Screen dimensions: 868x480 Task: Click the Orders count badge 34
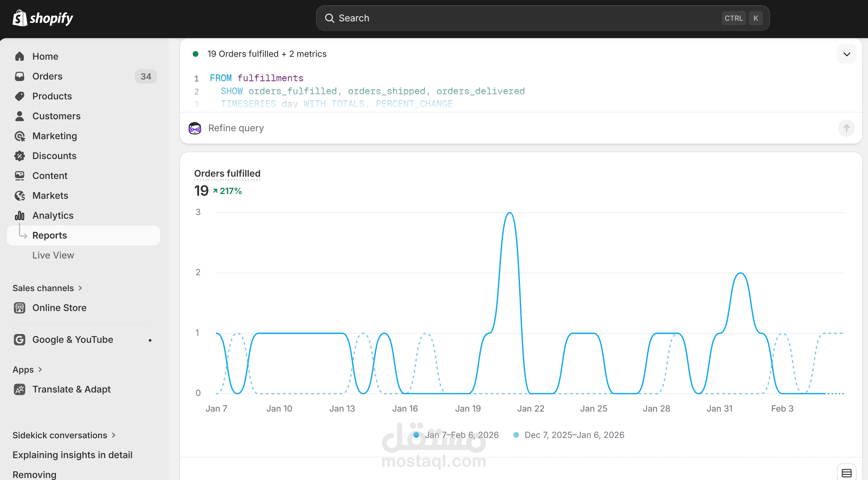pos(146,77)
